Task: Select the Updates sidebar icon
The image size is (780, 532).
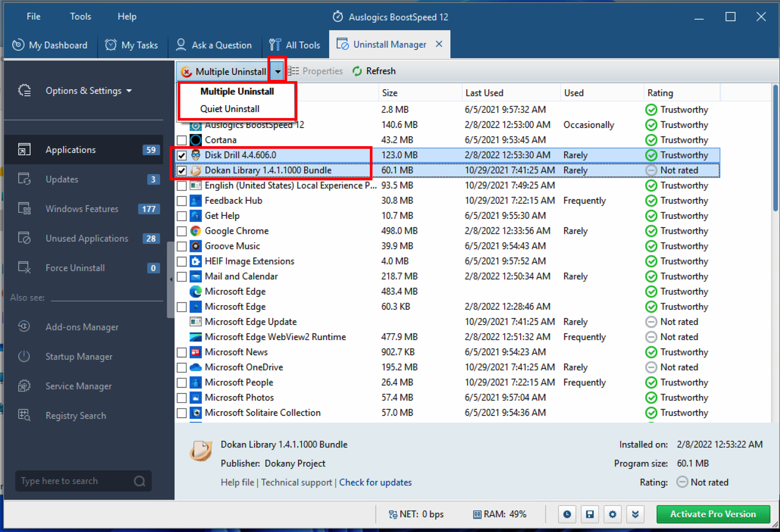Action: [24, 179]
